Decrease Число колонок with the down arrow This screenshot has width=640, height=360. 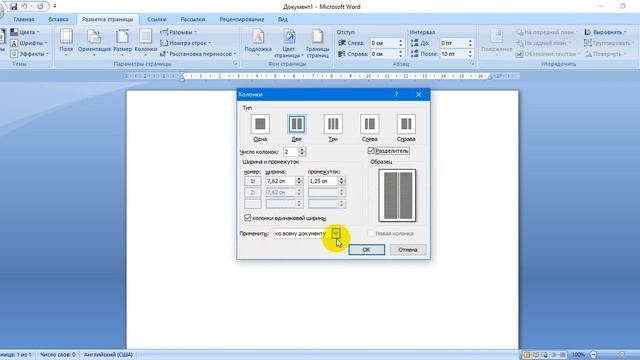click(x=302, y=154)
